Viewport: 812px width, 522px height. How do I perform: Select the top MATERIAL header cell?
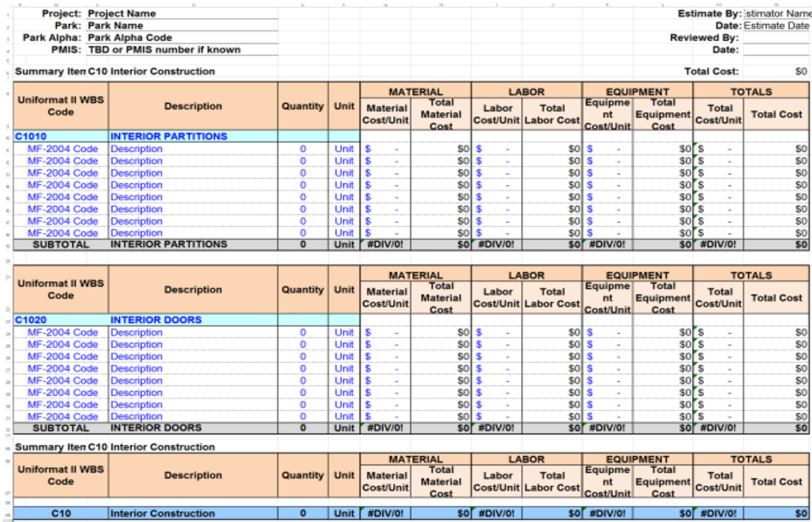(415, 91)
